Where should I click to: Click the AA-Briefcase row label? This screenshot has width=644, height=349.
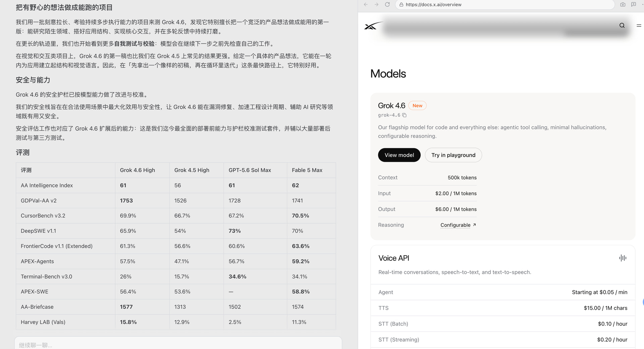coord(37,307)
